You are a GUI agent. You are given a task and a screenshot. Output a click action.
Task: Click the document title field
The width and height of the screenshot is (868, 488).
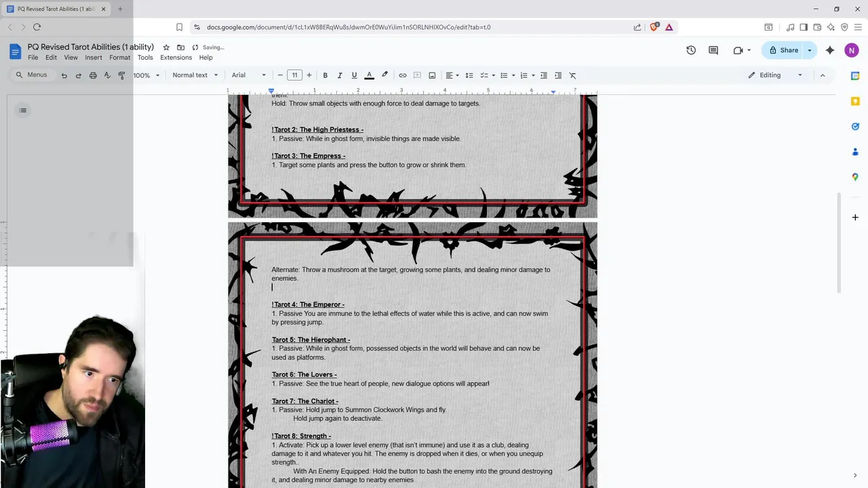[x=91, y=47]
